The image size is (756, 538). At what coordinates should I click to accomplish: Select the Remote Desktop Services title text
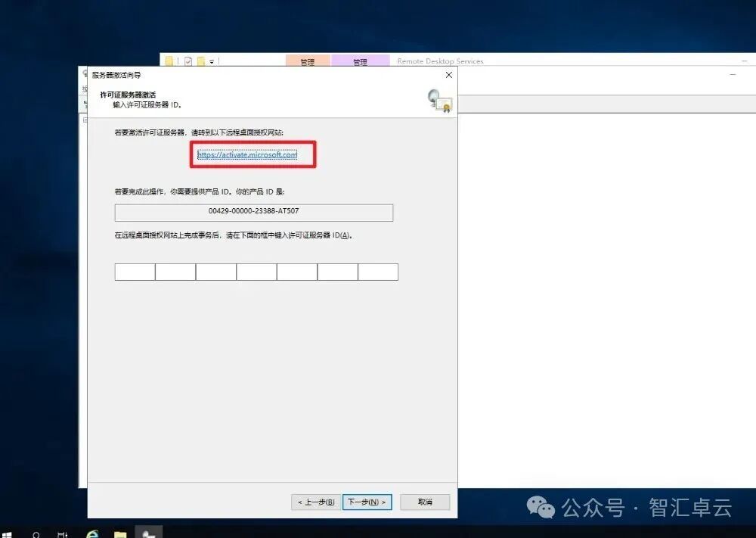440,61
